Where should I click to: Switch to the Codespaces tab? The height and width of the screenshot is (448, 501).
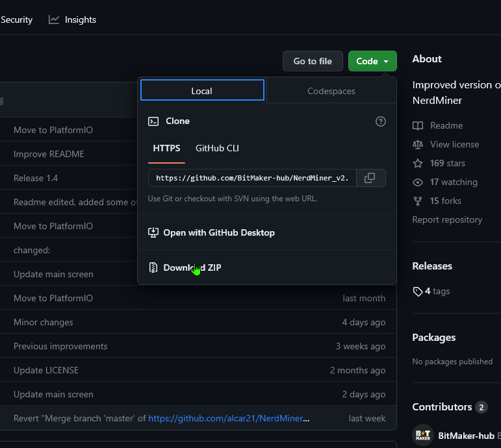(331, 91)
